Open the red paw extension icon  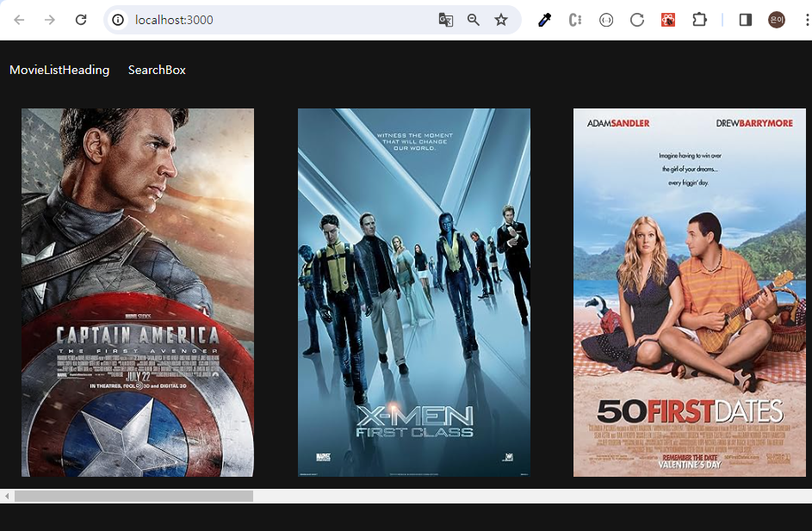[x=668, y=20]
